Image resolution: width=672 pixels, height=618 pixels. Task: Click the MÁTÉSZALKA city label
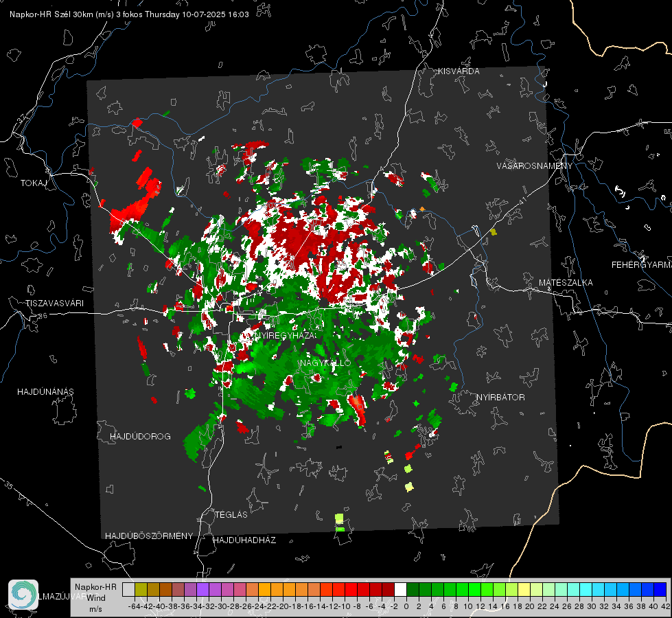[566, 283]
